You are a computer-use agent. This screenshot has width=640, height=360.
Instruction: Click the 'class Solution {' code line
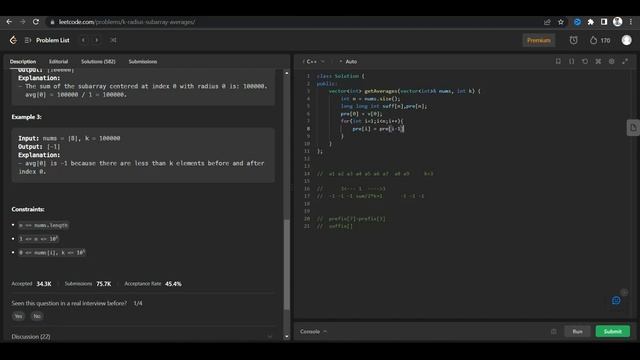pos(340,76)
